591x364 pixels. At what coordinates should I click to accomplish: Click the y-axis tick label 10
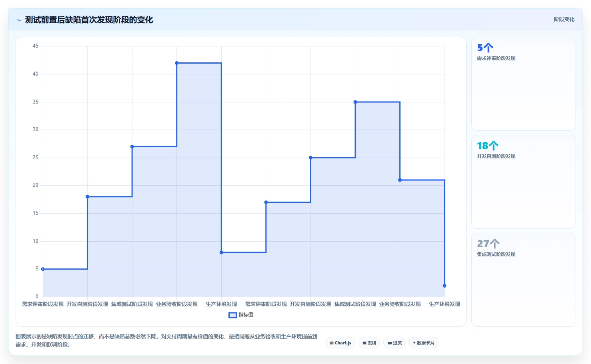[x=36, y=241]
